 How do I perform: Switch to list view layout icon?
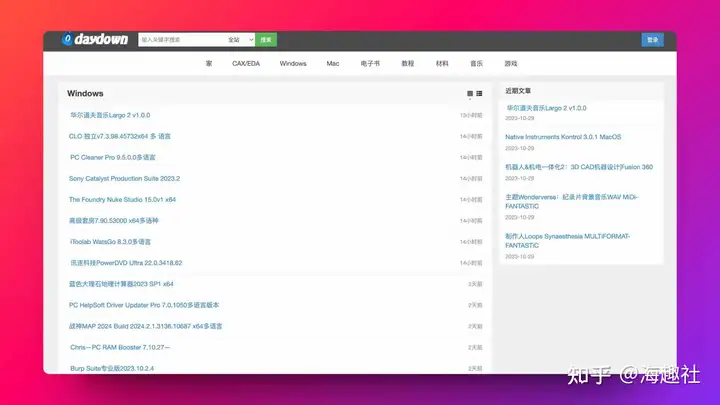pos(480,94)
